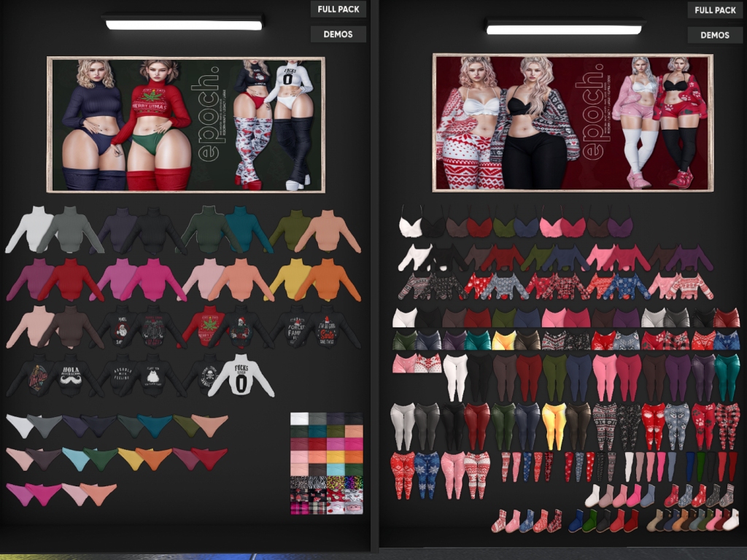
Task: Pick the royal blue boots
Action: tap(576, 521)
